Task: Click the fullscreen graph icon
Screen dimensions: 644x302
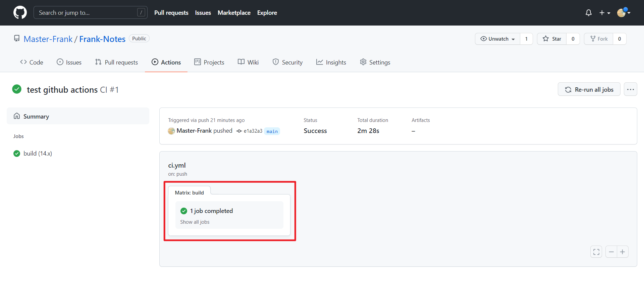Action: point(596,252)
